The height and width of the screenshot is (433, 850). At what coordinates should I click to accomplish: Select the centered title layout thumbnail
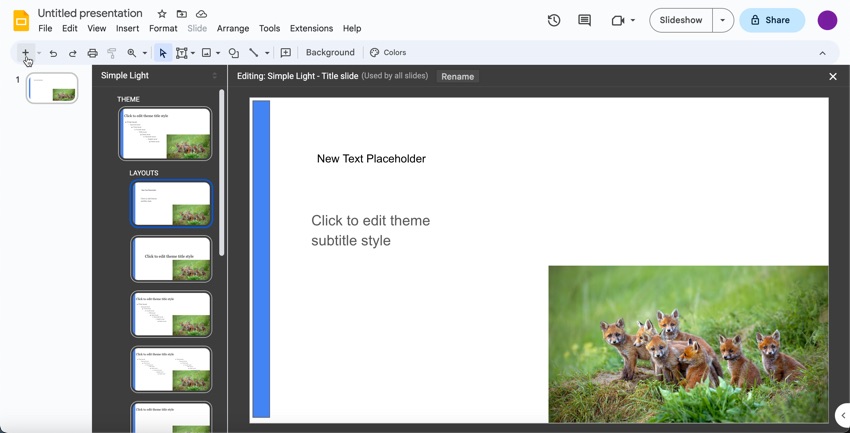(171, 259)
